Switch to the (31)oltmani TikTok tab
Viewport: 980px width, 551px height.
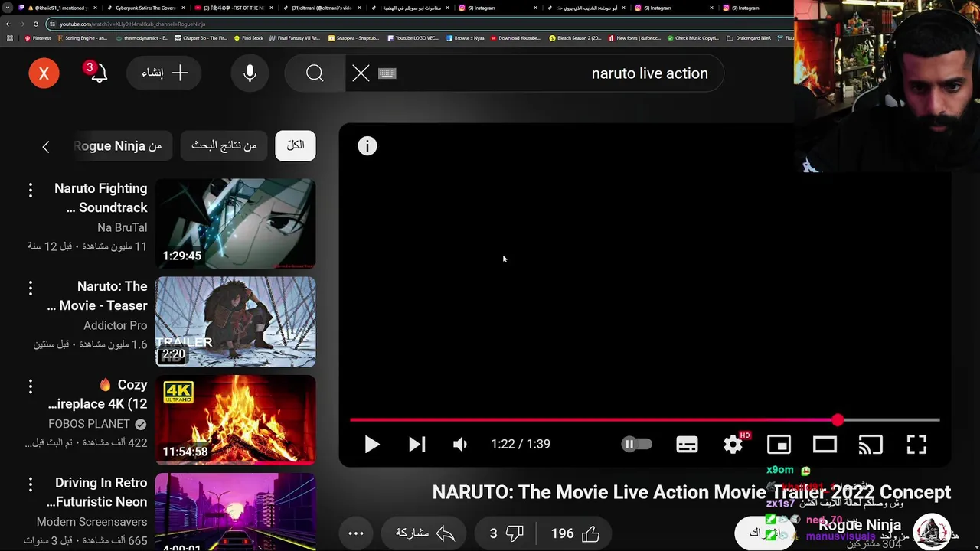click(322, 8)
